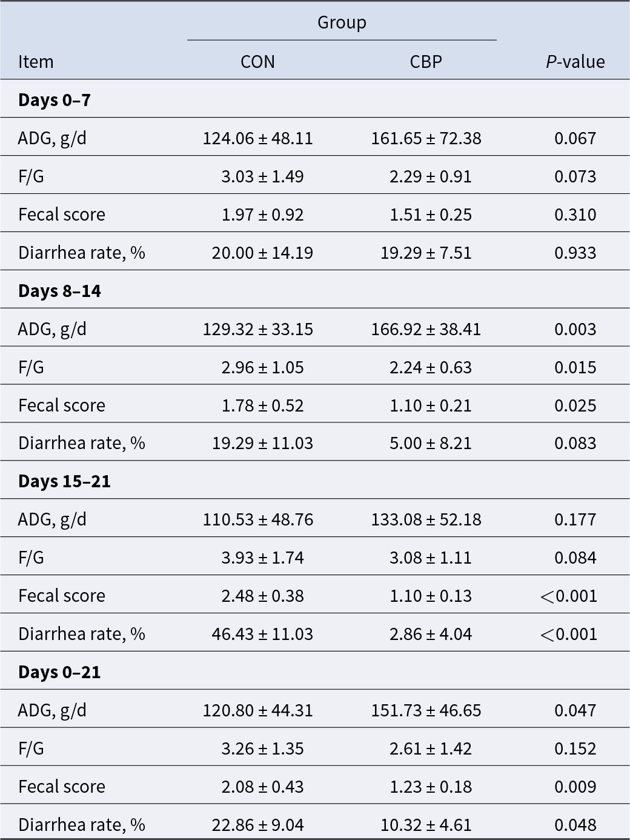Click the Item column header

[x=36, y=62]
